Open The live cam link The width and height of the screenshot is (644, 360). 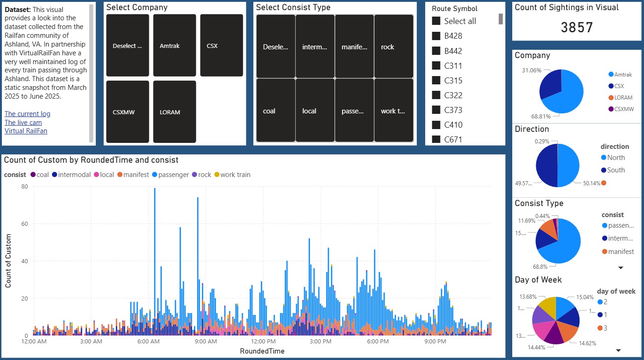click(23, 122)
